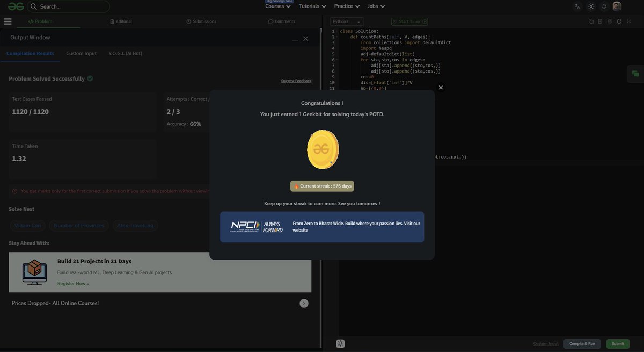Click the floating chat bubble icon
Viewport: 644px width, 352px height.
635,74
